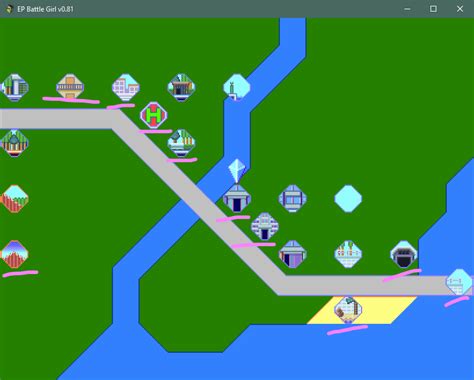
Task: Select the floating crystal diamond marker
Action: [237, 171]
